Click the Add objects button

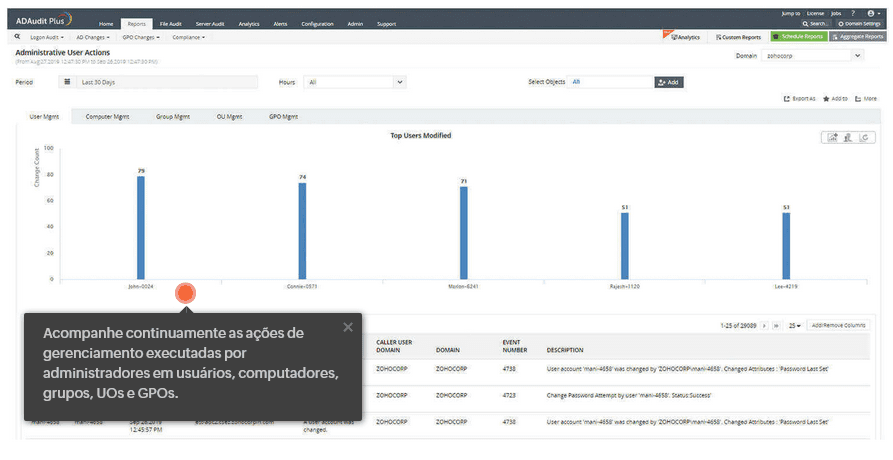tap(669, 82)
